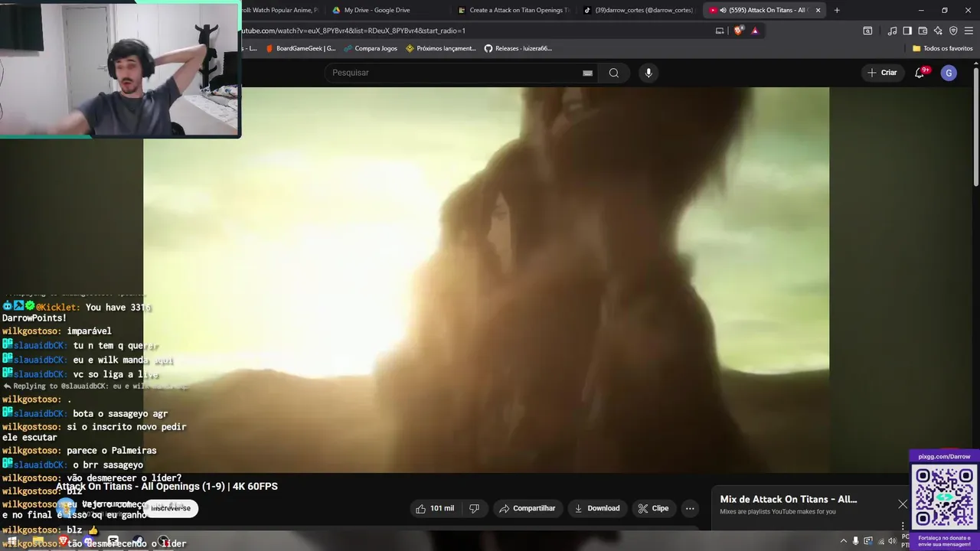The width and height of the screenshot is (980, 551).
Task: Open the Brave playlist music icon
Action: tap(893, 31)
